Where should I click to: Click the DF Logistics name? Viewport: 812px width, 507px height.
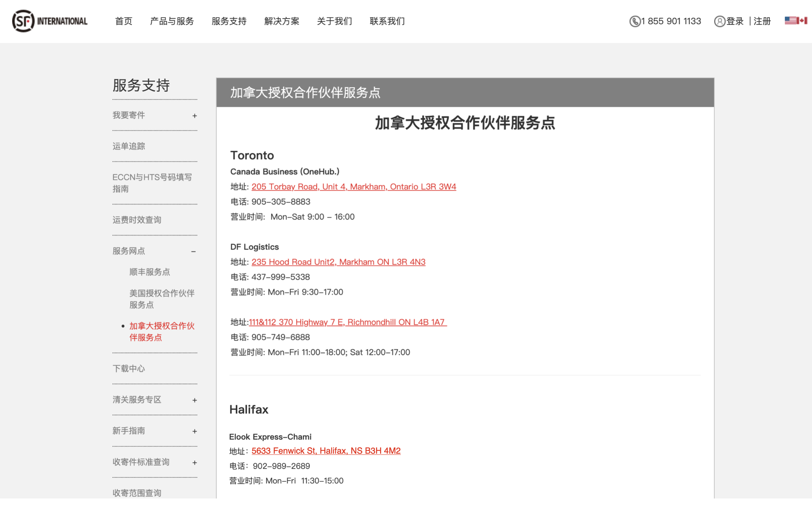coord(255,247)
